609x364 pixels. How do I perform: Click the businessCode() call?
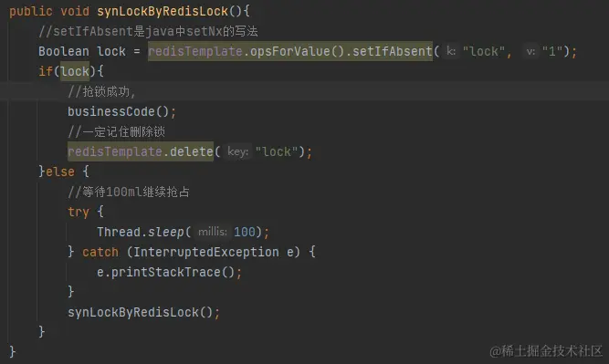coord(121,112)
